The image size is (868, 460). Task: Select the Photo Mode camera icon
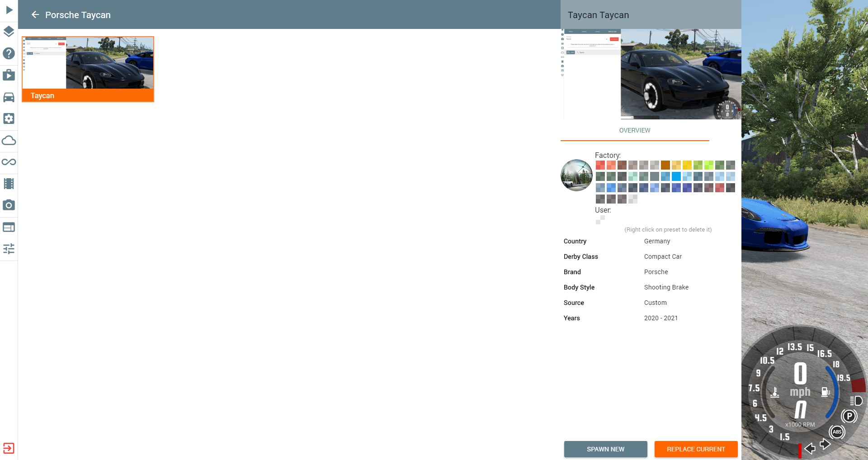tap(9, 205)
